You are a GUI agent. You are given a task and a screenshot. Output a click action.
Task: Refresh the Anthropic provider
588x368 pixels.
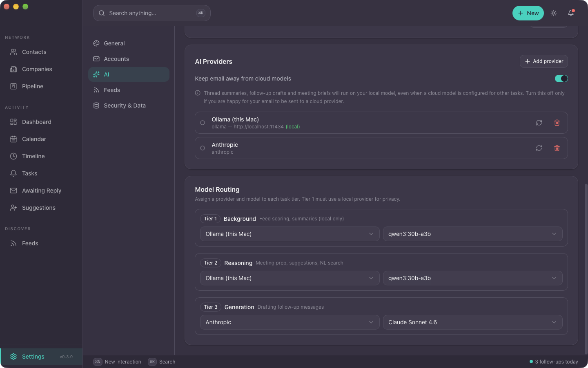[539, 148]
